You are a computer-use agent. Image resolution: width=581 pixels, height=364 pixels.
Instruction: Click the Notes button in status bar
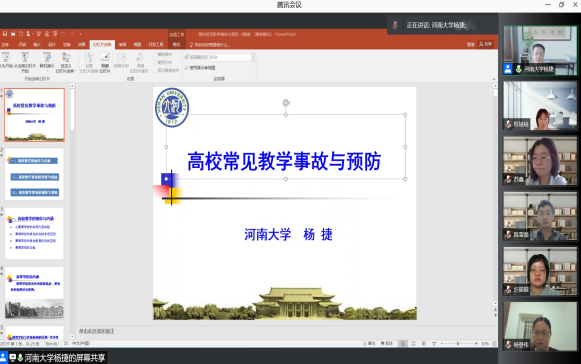(369, 344)
